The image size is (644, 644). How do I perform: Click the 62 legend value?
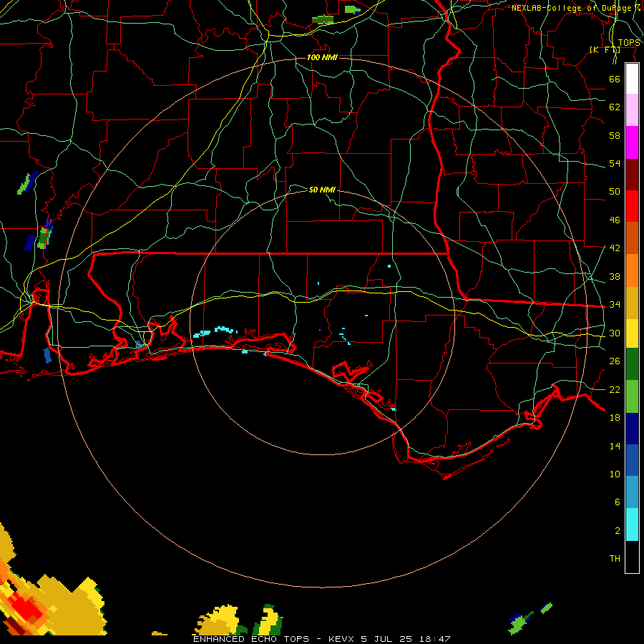pos(615,107)
